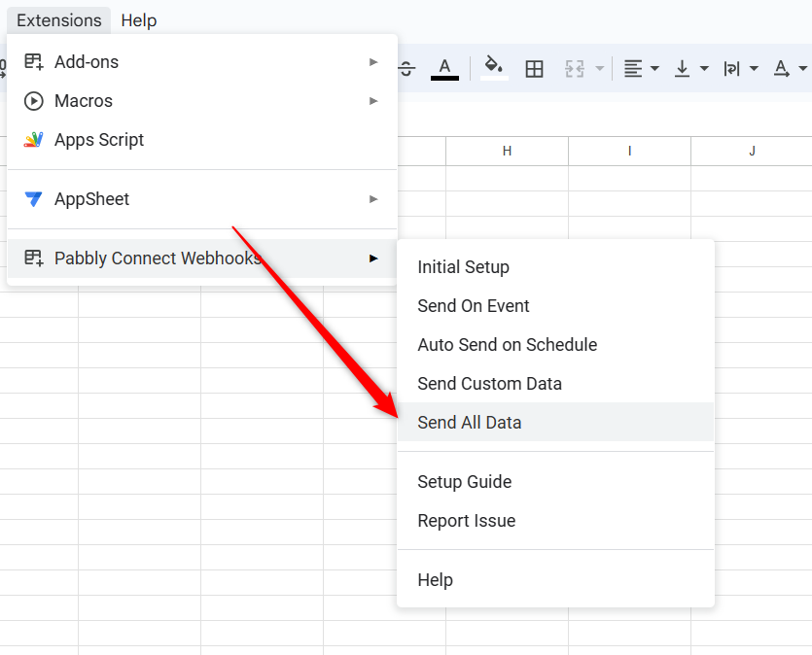
Task: Open the Help menu in menu bar
Action: (x=139, y=20)
